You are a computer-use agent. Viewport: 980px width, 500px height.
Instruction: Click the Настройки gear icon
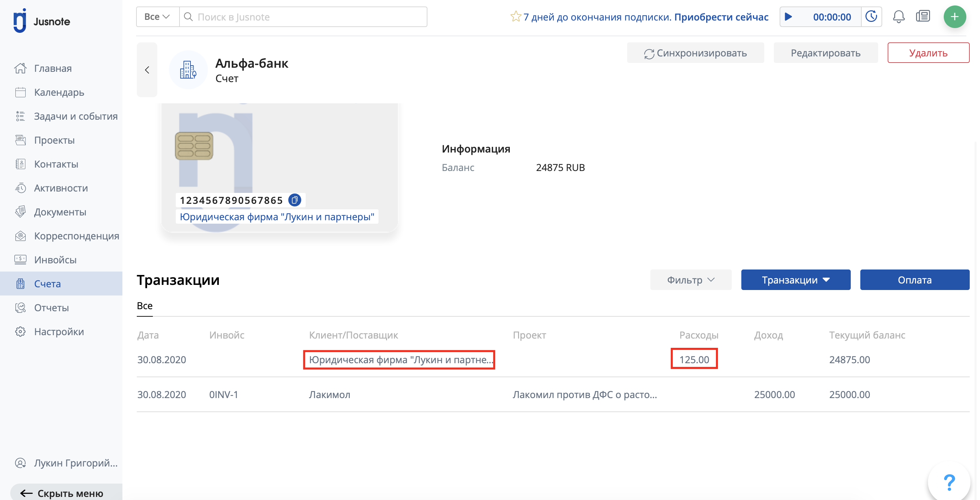pos(21,331)
